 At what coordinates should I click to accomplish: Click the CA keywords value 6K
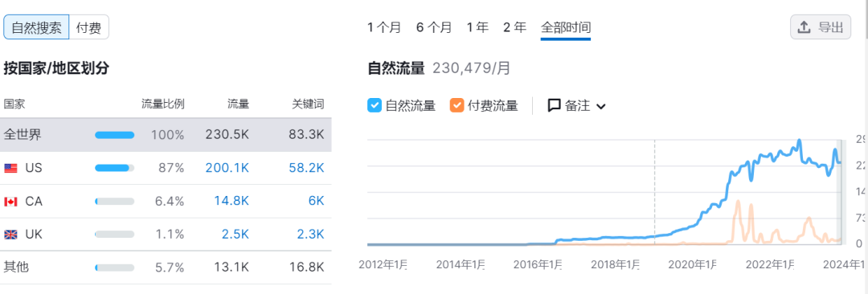[316, 202]
